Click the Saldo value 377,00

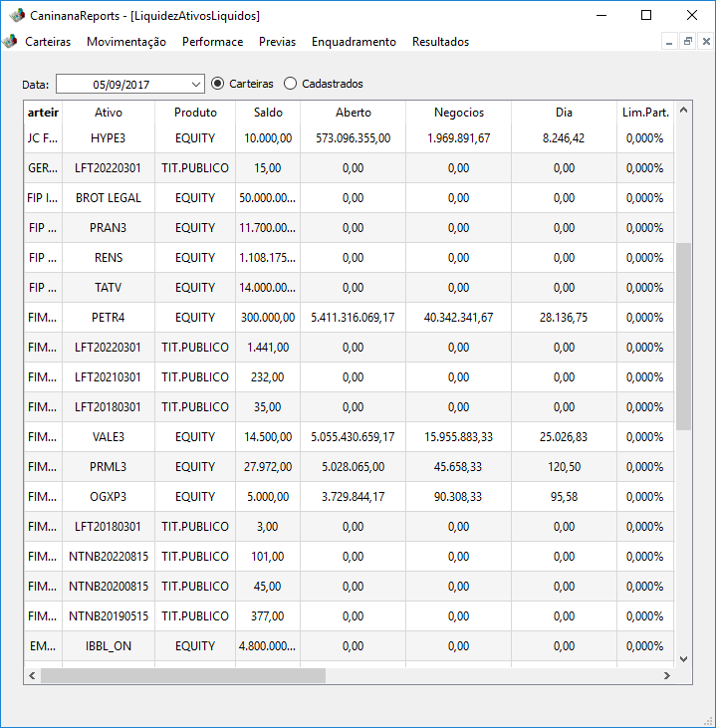(268, 616)
